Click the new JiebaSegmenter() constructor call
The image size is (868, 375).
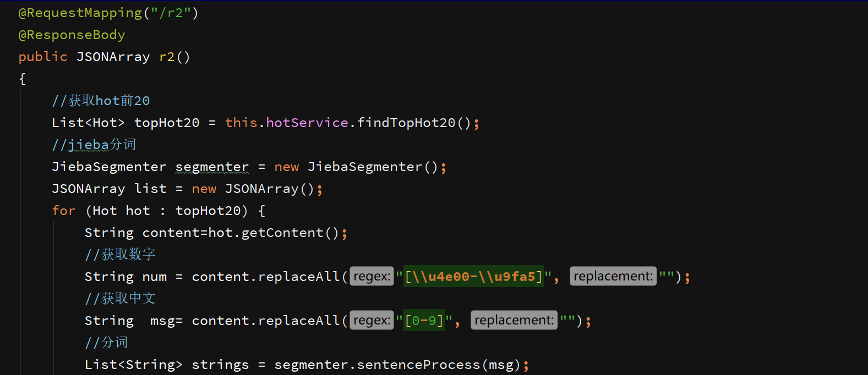356,167
